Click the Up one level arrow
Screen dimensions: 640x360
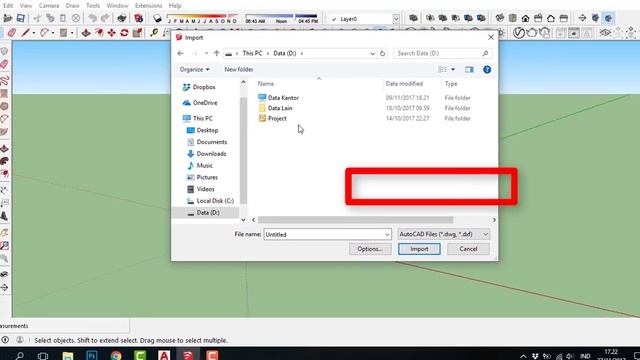(217, 53)
